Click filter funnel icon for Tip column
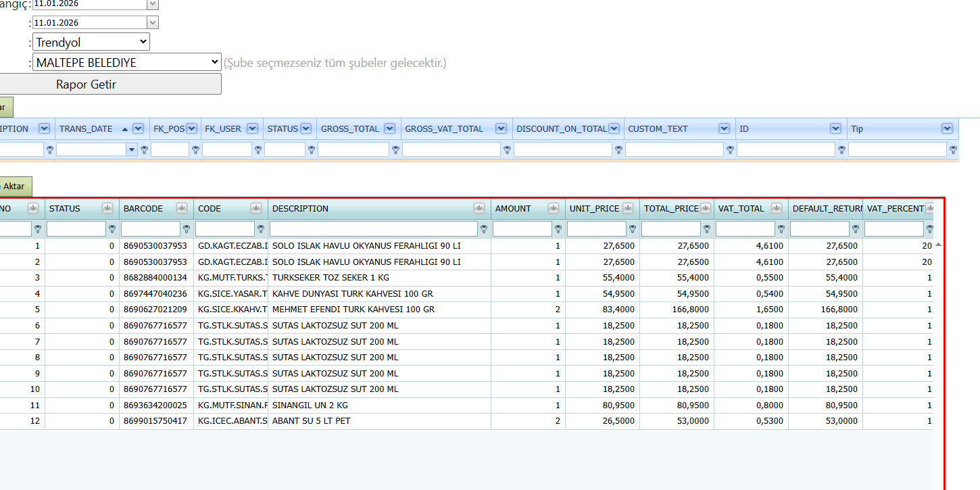 click(953, 150)
